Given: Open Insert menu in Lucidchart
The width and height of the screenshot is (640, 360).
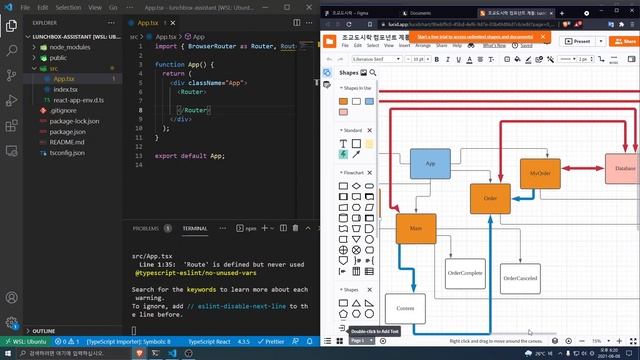Looking at the screenshot, I should (x=404, y=46).
